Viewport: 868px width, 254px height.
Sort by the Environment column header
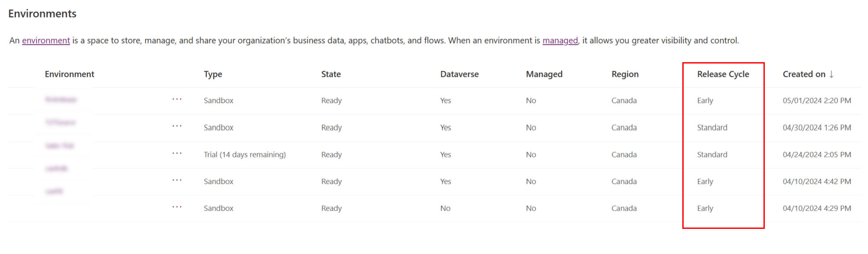69,74
